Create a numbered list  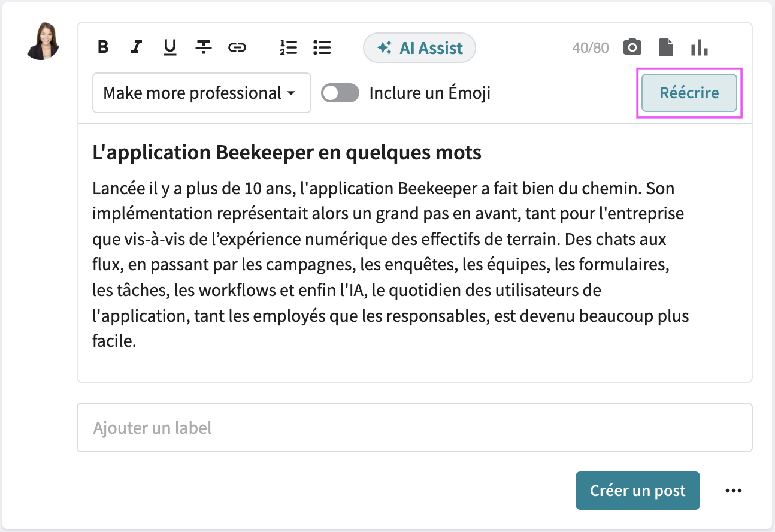[x=288, y=47]
